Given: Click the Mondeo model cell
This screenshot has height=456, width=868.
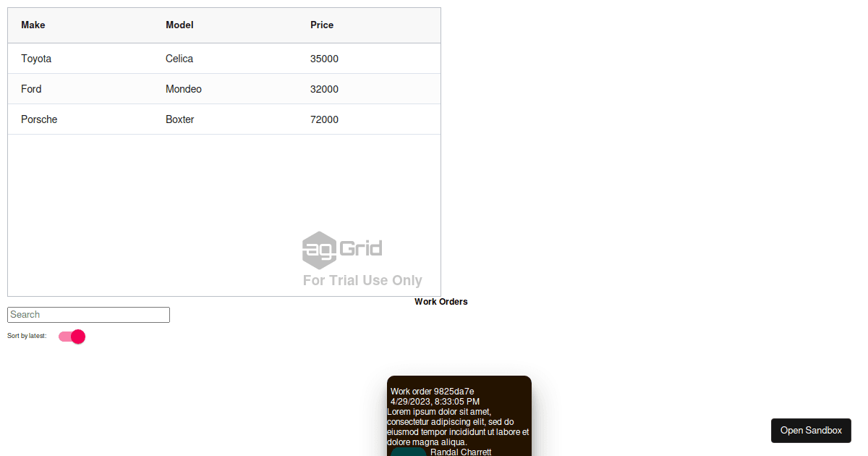Looking at the screenshot, I should click(184, 89).
